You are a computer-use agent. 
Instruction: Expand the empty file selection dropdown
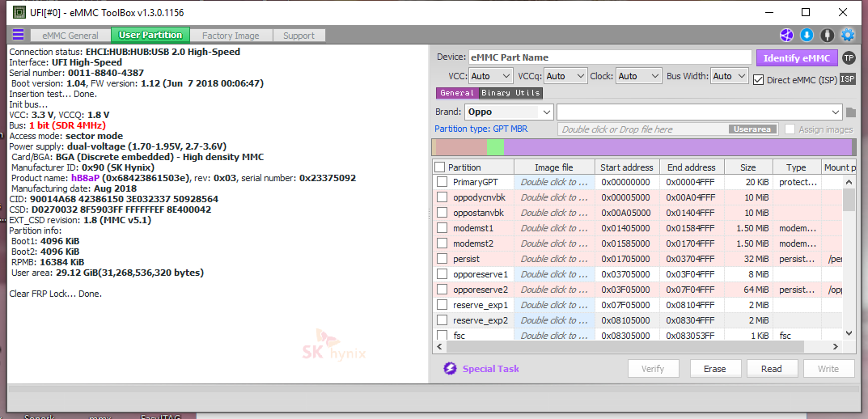tap(700, 112)
